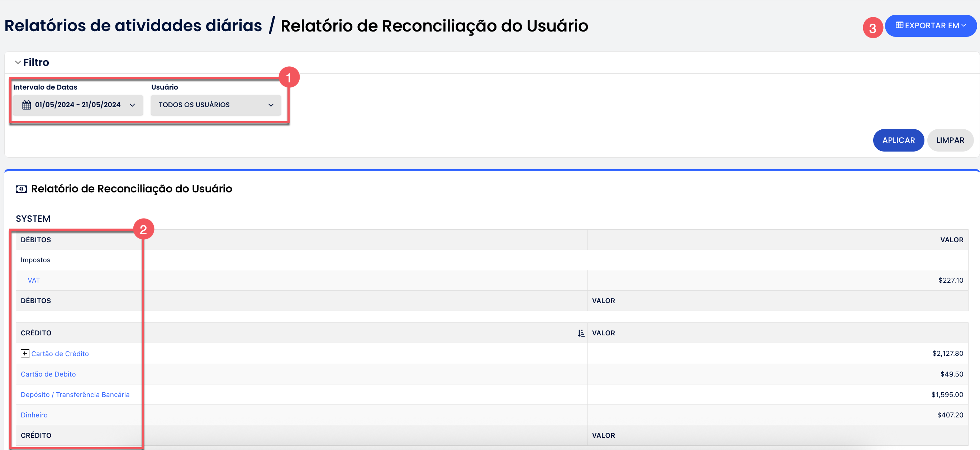Collapse the Filtro section chevron

click(x=18, y=62)
